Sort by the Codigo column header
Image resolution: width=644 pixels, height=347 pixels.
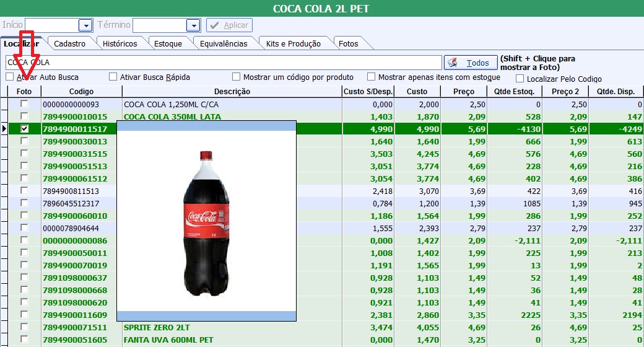click(x=81, y=91)
